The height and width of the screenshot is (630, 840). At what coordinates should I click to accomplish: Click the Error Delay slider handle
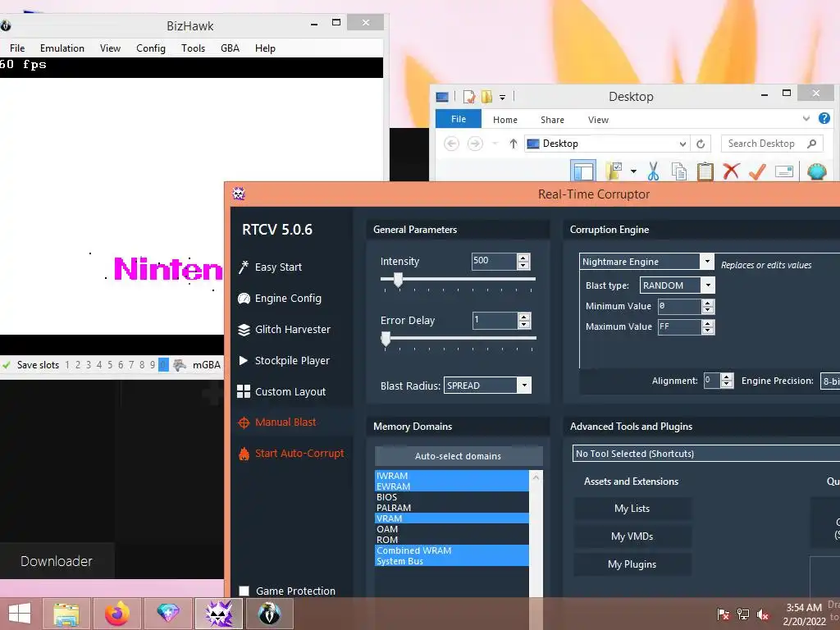(x=386, y=339)
